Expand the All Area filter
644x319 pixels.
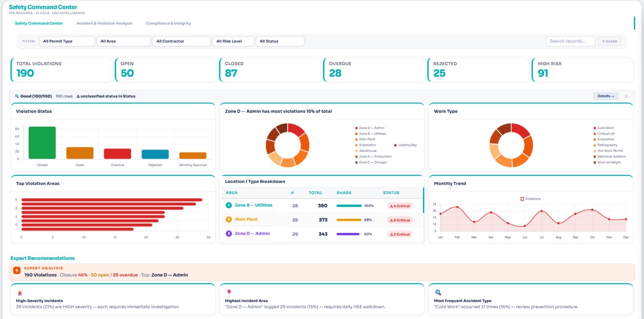[124, 41]
